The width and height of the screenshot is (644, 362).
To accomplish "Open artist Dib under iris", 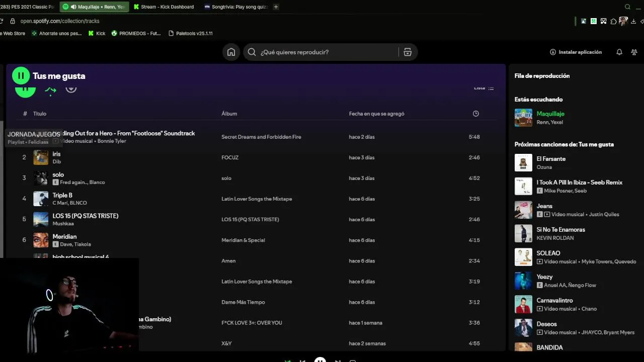I will click(56, 161).
